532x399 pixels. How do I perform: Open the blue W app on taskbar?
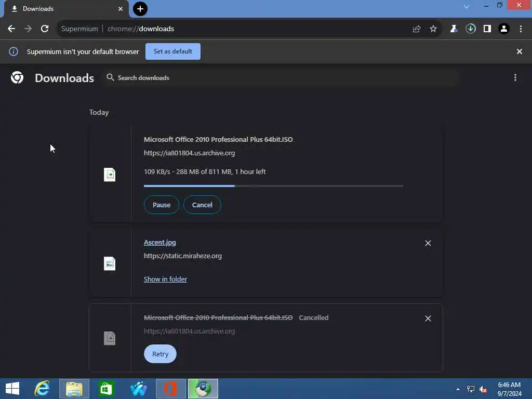tap(138, 389)
